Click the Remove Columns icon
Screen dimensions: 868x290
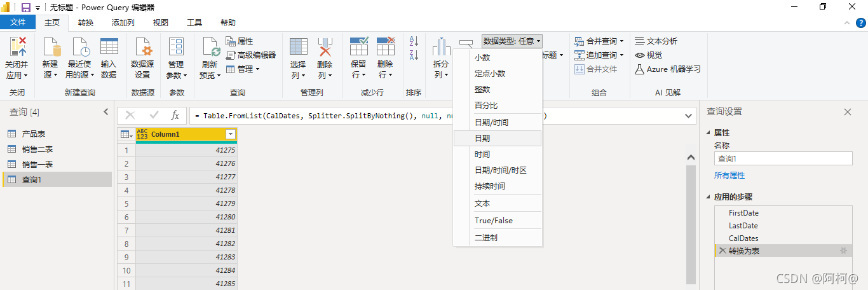325,47
